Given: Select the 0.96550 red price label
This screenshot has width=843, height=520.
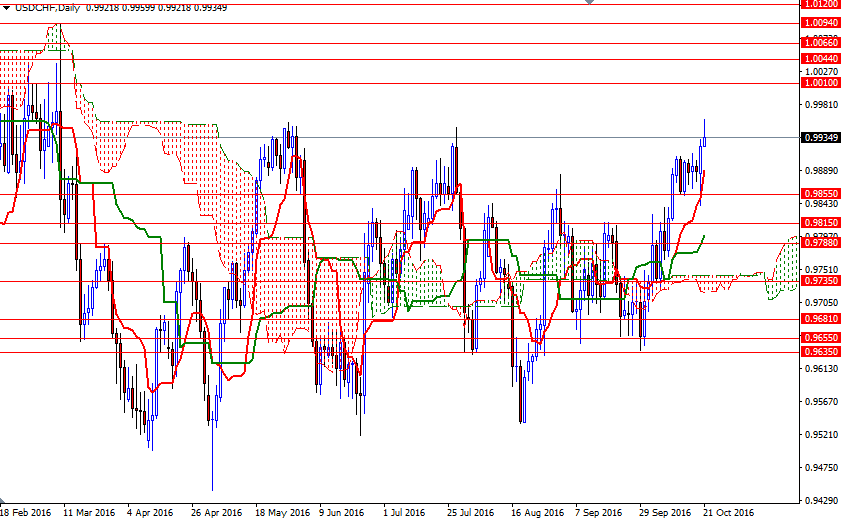Looking at the screenshot, I should tap(820, 338).
